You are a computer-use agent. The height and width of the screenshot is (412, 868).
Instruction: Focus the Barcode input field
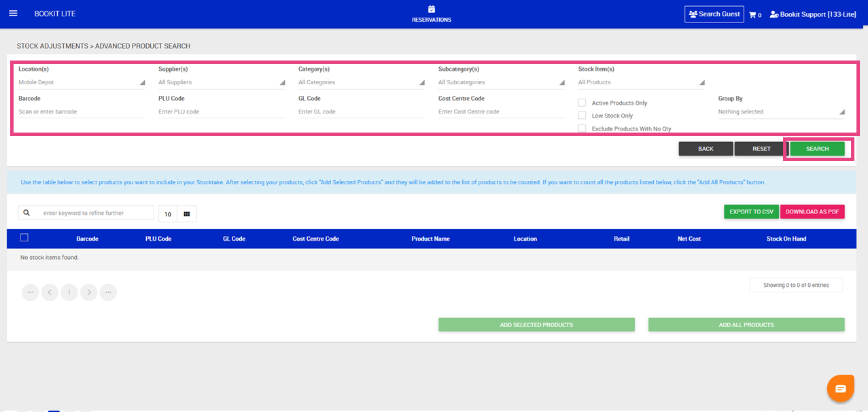(82, 111)
